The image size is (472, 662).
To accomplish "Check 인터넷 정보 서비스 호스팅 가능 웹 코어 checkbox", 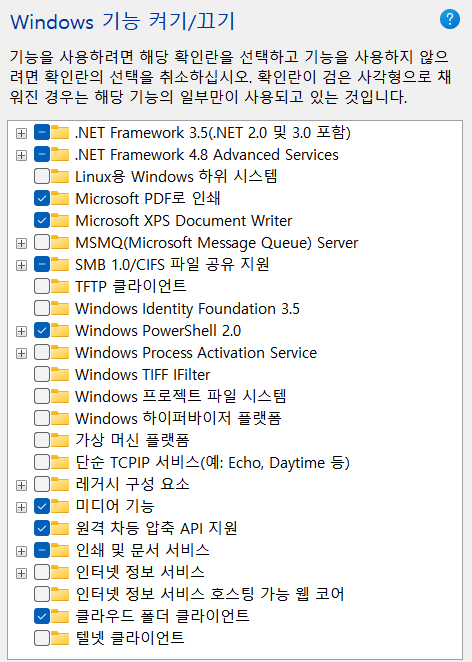I will point(42,594).
